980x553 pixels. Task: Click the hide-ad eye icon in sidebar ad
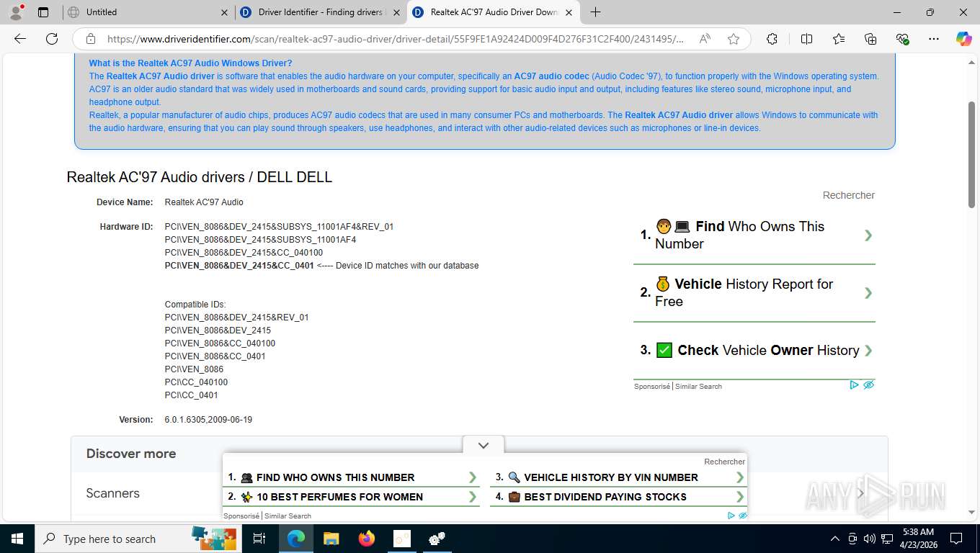point(868,385)
